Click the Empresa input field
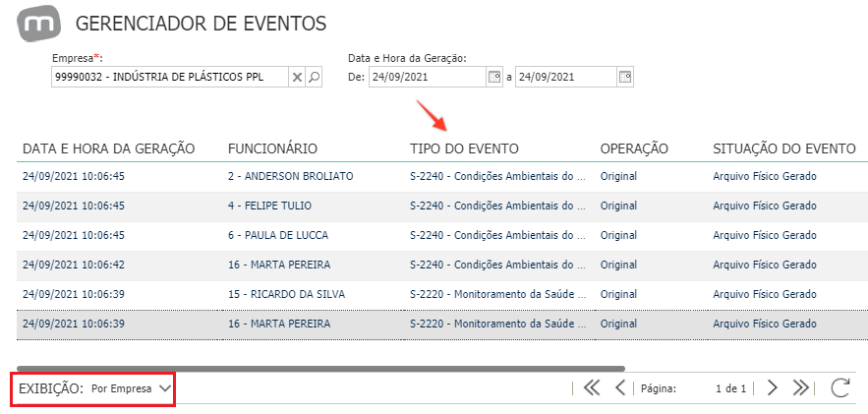868x414 pixels. tap(169, 78)
